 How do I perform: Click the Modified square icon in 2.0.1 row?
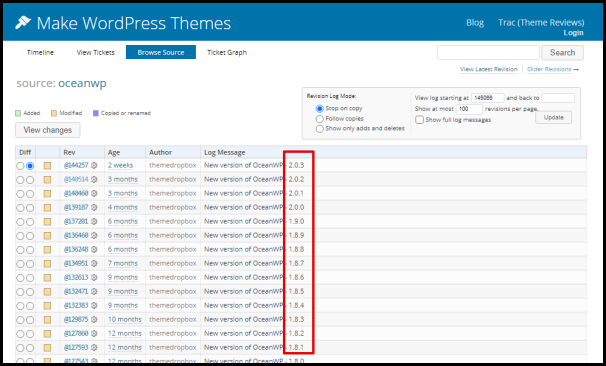coord(47,194)
